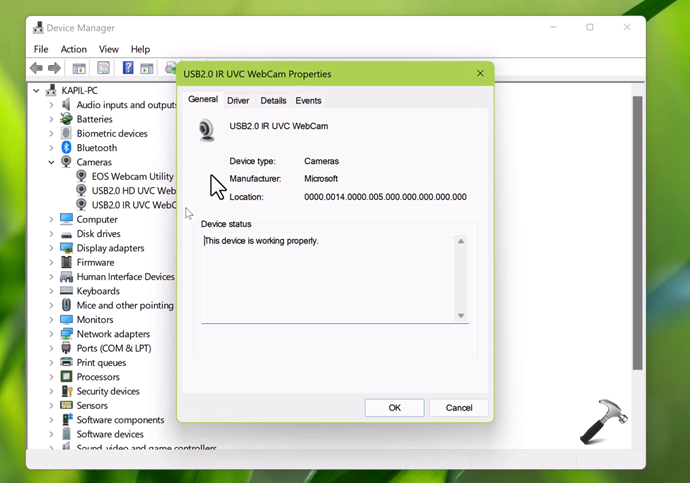Image resolution: width=690 pixels, height=483 pixels.
Task: Click the Back arrow toolbar icon
Action: click(x=37, y=68)
